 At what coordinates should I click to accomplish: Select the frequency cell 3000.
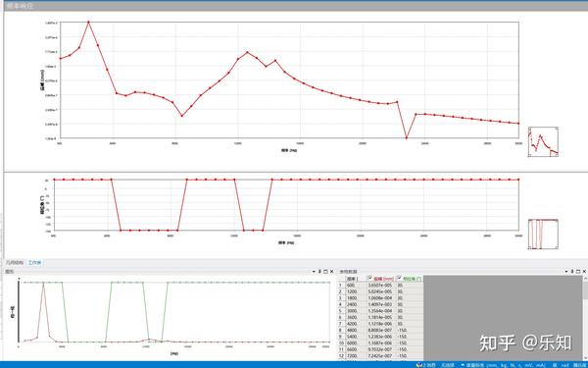pyautogui.click(x=357, y=310)
